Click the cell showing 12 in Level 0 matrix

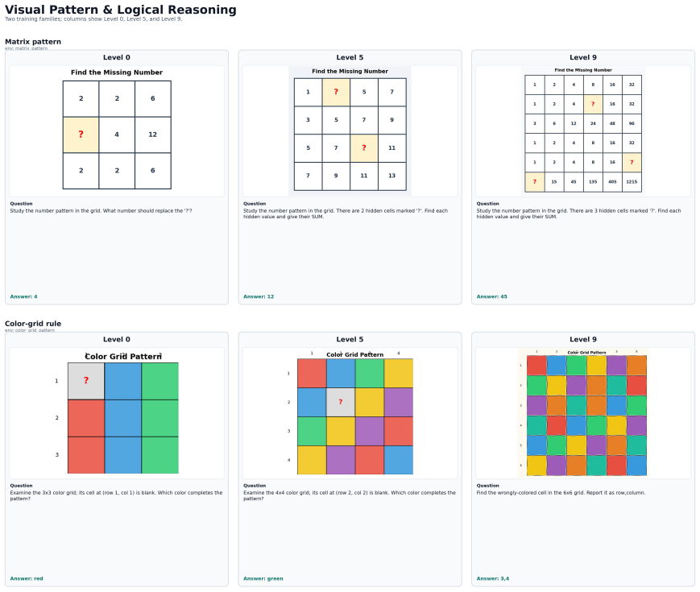153,135
